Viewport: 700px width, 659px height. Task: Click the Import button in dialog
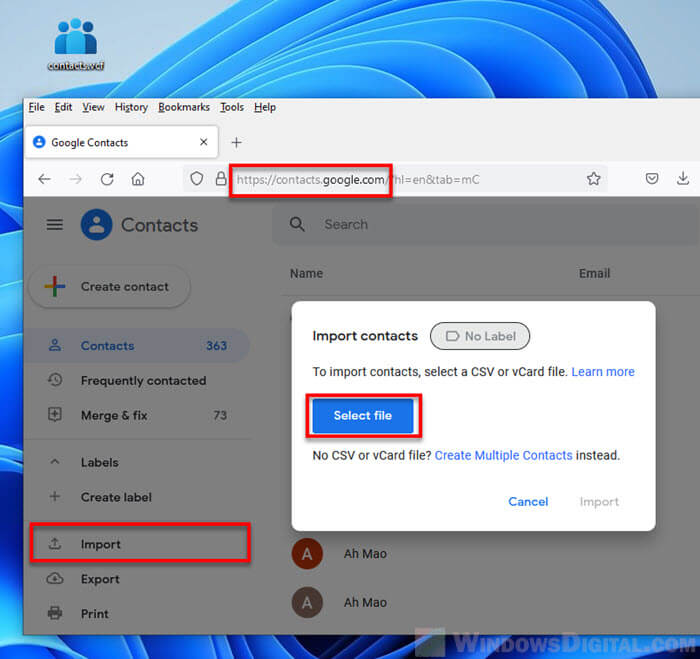point(599,501)
